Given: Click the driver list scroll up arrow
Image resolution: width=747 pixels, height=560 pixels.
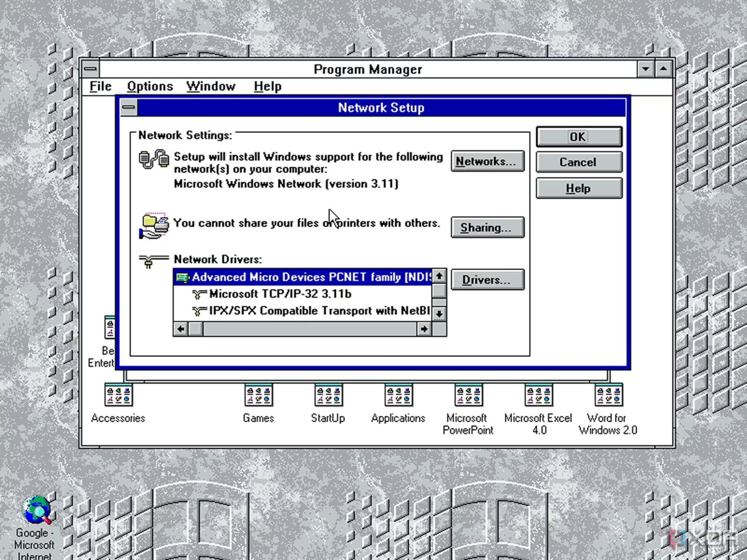Looking at the screenshot, I should (439, 276).
